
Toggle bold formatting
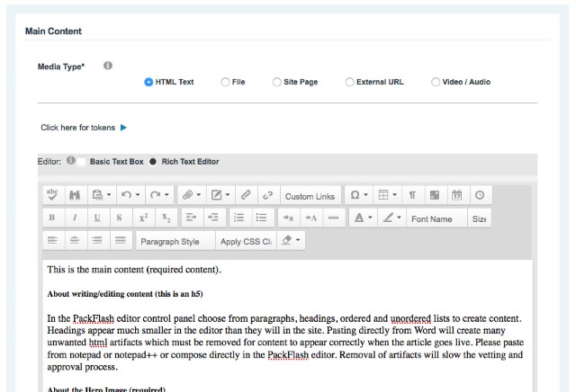[53, 218]
